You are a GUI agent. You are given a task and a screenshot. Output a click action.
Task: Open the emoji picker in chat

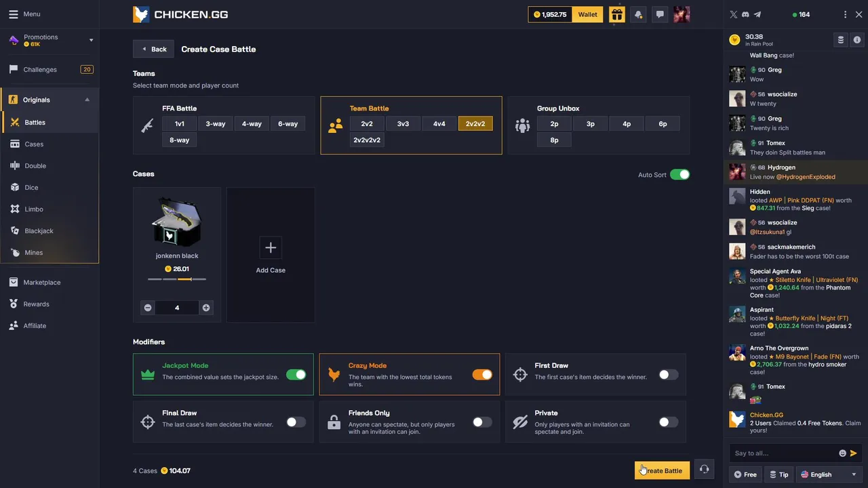(843, 453)
